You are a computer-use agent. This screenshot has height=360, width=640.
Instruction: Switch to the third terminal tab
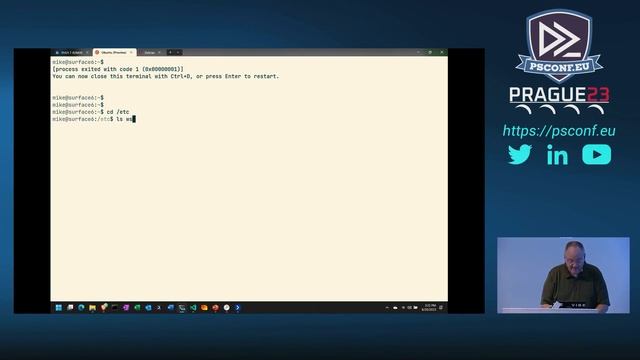pos(150,53)
